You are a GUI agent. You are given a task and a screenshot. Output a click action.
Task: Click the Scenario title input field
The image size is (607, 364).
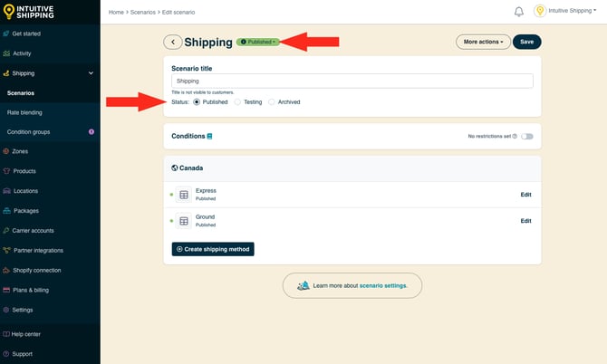[x=352, y=81]
